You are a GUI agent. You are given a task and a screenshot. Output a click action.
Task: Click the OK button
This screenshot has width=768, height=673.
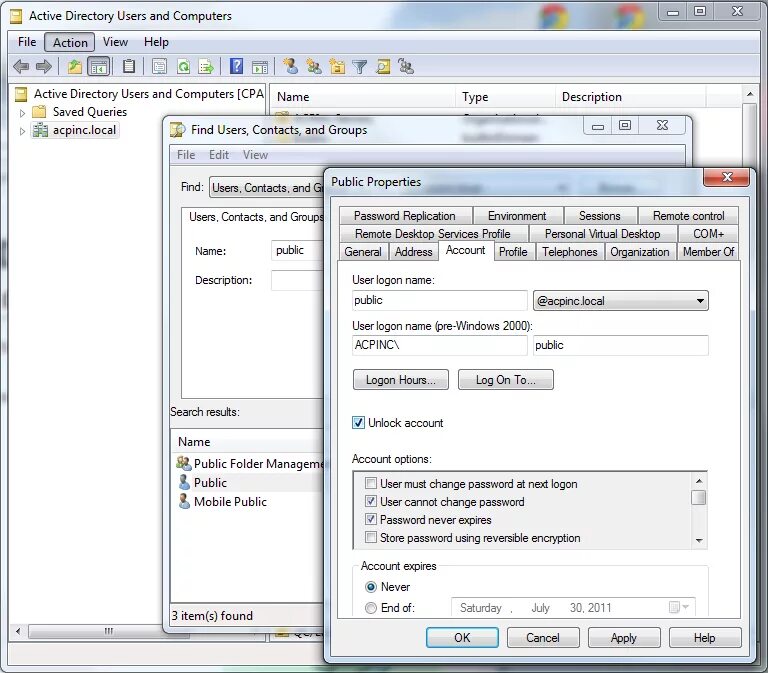point(462,637)
